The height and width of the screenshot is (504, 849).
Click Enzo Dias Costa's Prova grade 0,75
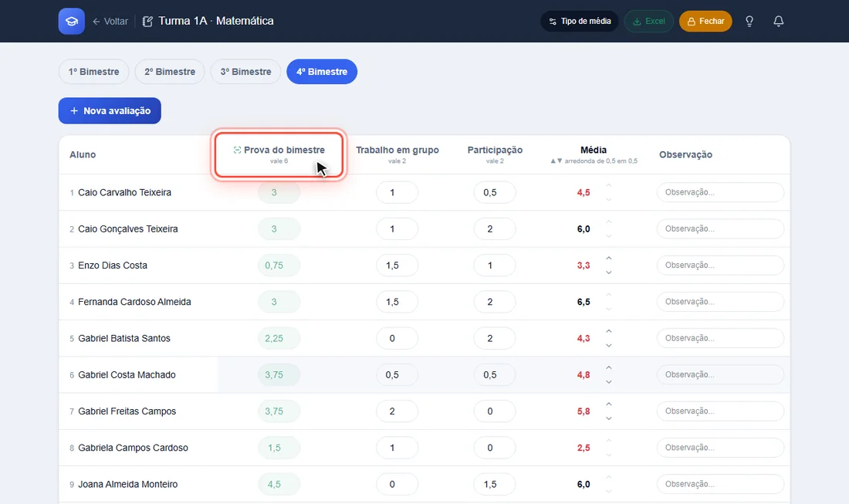tap(279, 266)
